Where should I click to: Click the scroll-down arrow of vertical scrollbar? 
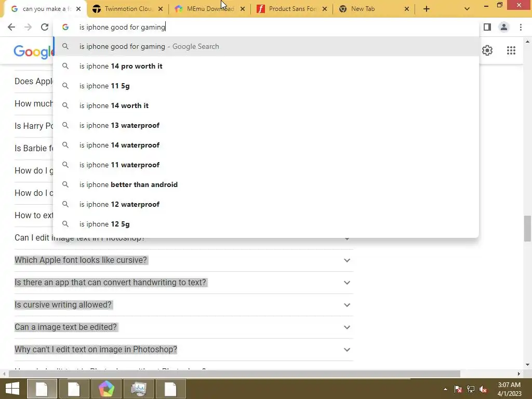pyautogui.click(x=527, y=365)
